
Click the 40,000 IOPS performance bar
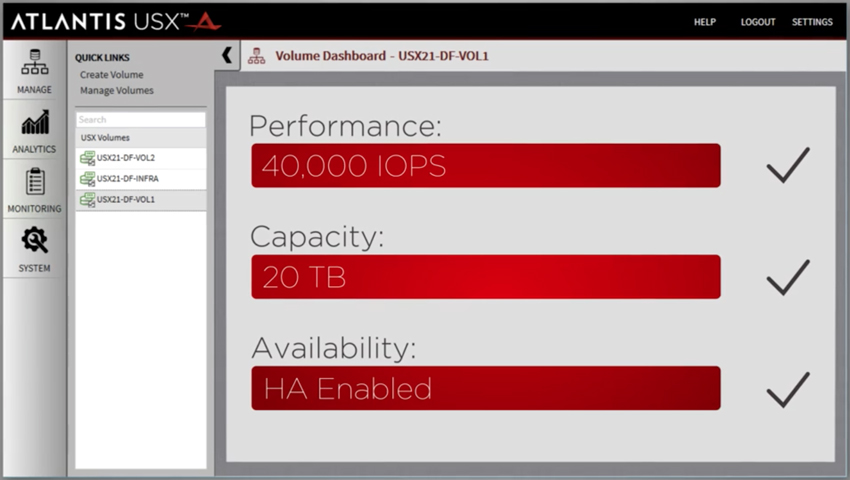coord(486,165)
